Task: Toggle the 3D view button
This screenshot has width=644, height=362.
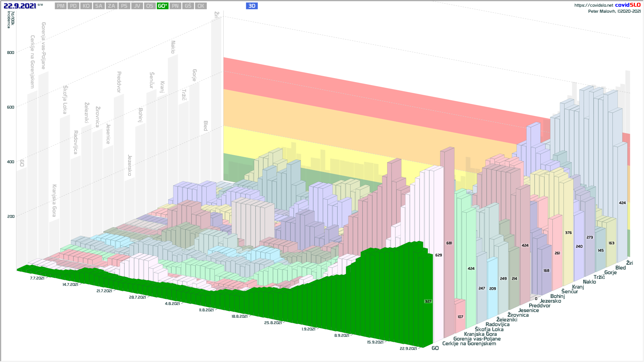Action: [x=252, y=6]
